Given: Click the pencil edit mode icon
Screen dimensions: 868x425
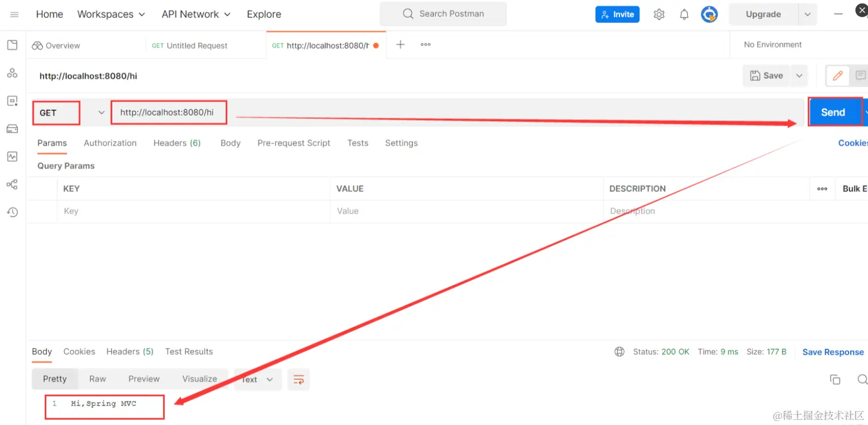Looking at the screenshot, I should click(838, 76).
